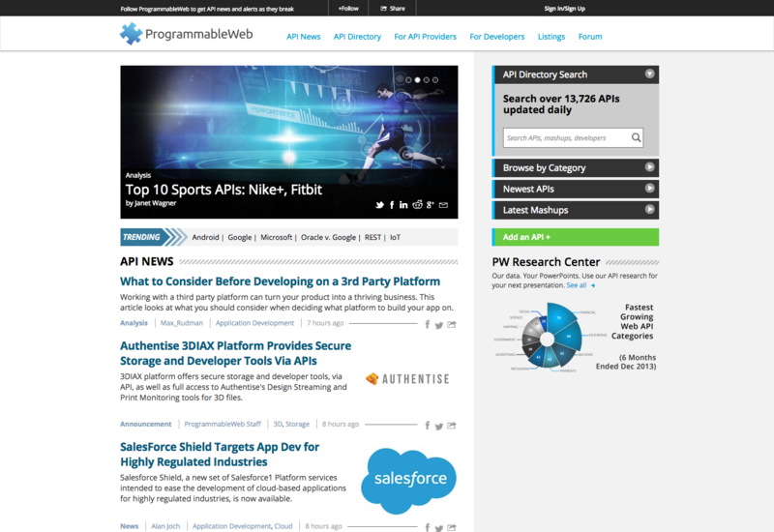Click author Alan Joch link
774x532 pixels.
165,526
